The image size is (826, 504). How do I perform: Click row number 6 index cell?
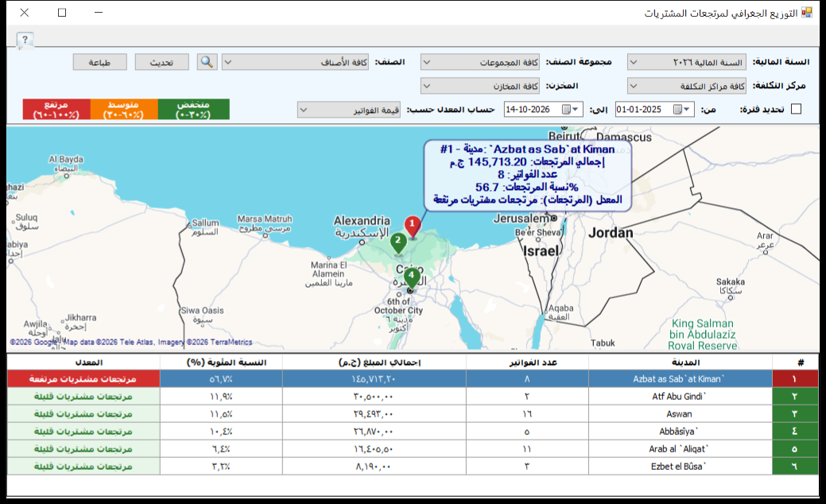(x=796, y=466)
